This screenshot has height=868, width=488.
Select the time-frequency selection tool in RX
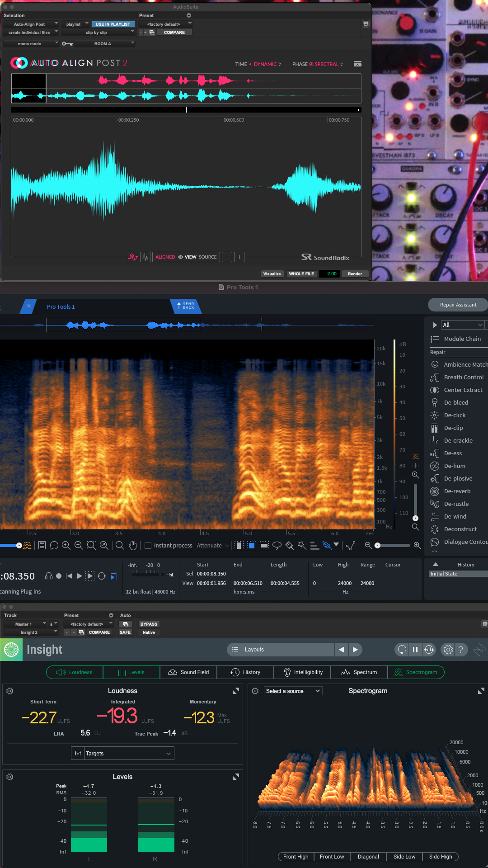click(x=252, y=546)
